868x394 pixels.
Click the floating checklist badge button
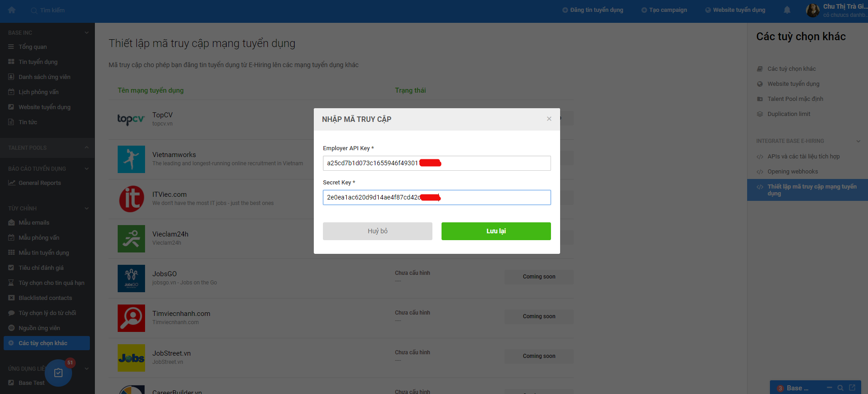(58, 373)
